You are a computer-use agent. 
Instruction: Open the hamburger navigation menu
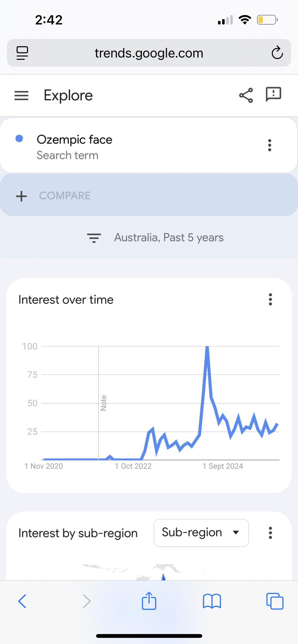pyautogui.click(x=22, y=96)
